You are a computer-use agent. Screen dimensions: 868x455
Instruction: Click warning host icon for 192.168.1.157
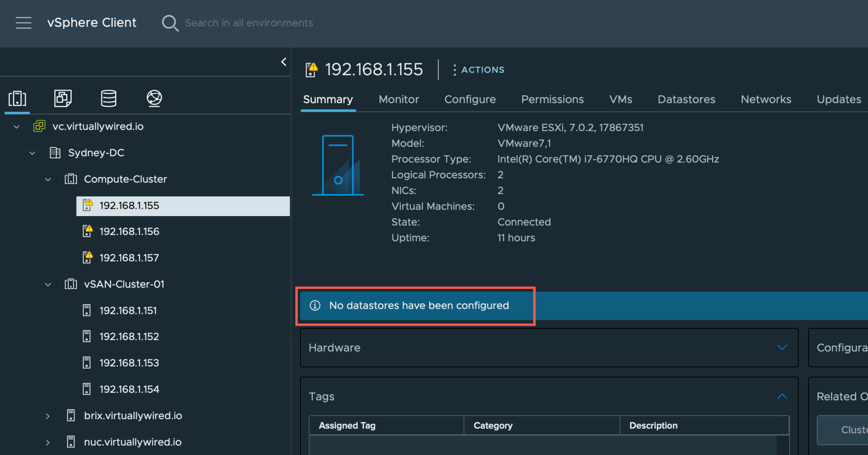pyautogui.click(x=88, y=258)
